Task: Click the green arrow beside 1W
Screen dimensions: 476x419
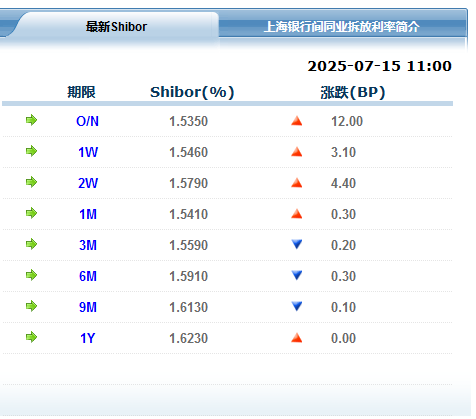Action: pyautogui.click(x=31, y=151)
